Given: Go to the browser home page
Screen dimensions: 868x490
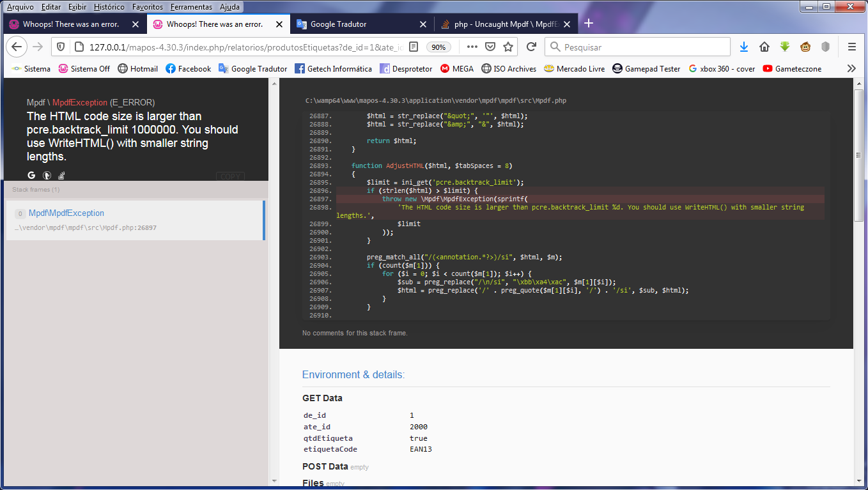Looking at the screenshot, I should tap(764, 47).
